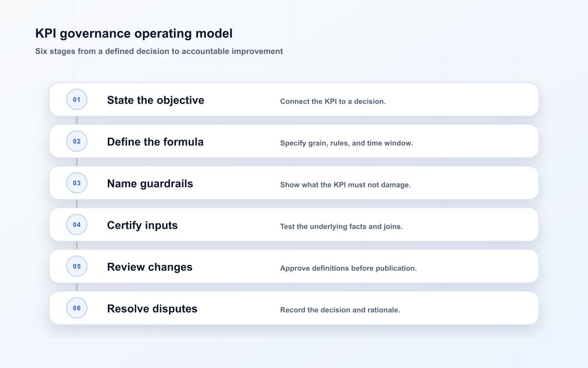The image size is (588, 368).
Task: Select 'Test the underlying facts and joins' text
Action: (x=341, y=227)
